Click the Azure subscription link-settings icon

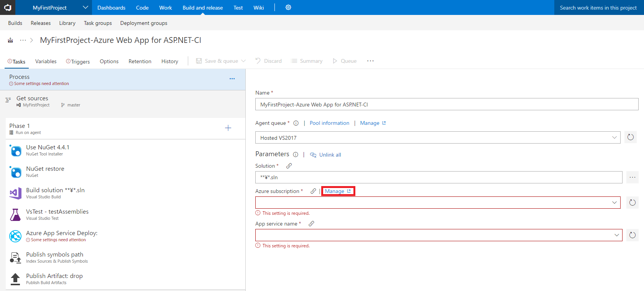[x=313, y=191]
